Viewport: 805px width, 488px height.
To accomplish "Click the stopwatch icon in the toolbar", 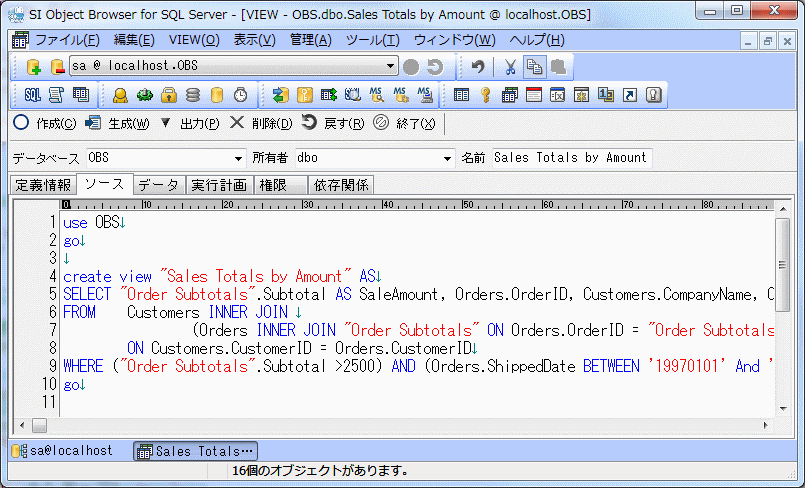I will [x=241, y=95].
